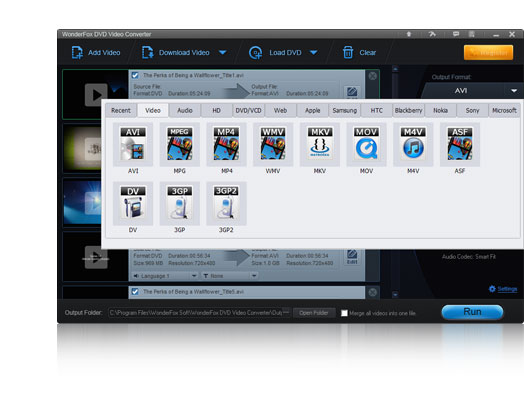Click the Open Folder button
This screenshot has width=524, height=400.
point(314,313)
